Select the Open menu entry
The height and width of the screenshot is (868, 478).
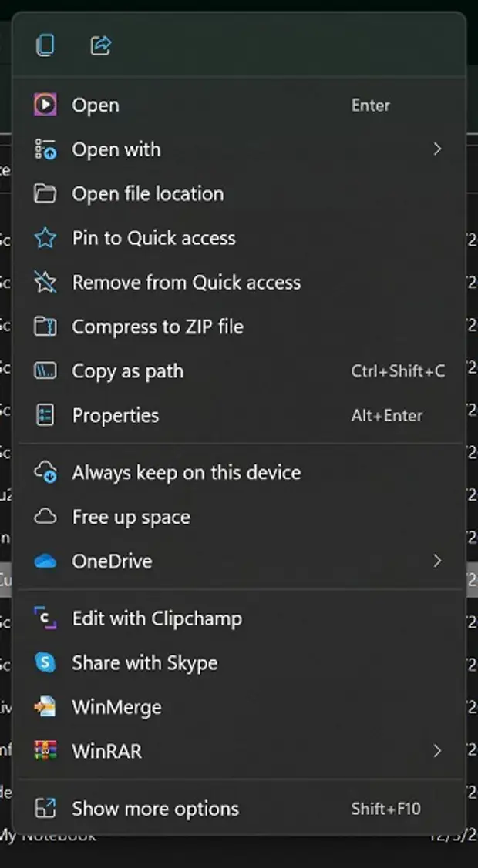pyautogui.click(x=96, y=106)
